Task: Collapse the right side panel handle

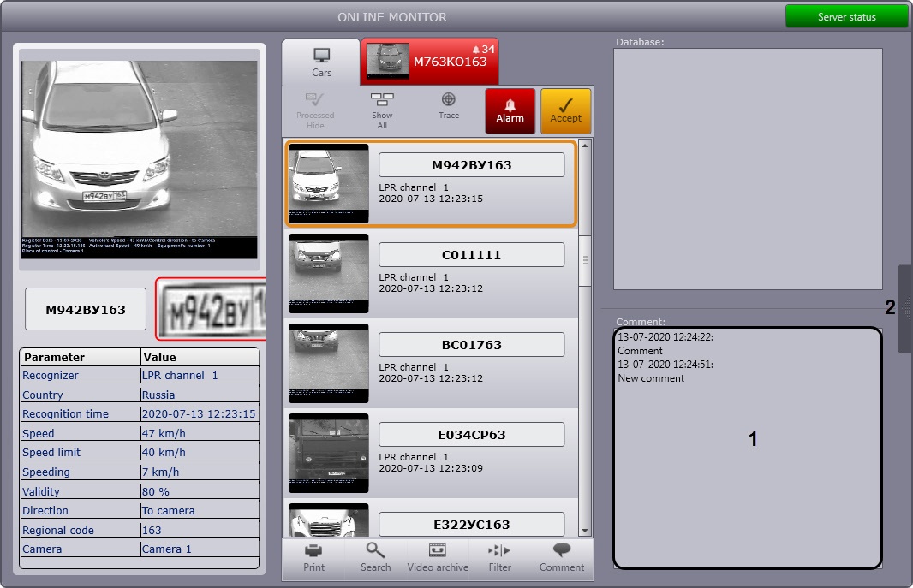Action: pyautogui.click(x=904, y=308)
